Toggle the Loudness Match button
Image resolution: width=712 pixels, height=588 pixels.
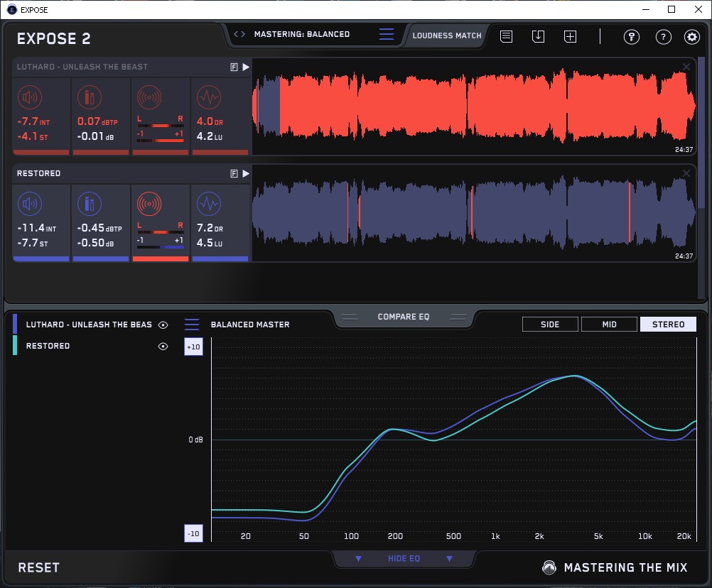pyautogui.click(x=446, y=36)
